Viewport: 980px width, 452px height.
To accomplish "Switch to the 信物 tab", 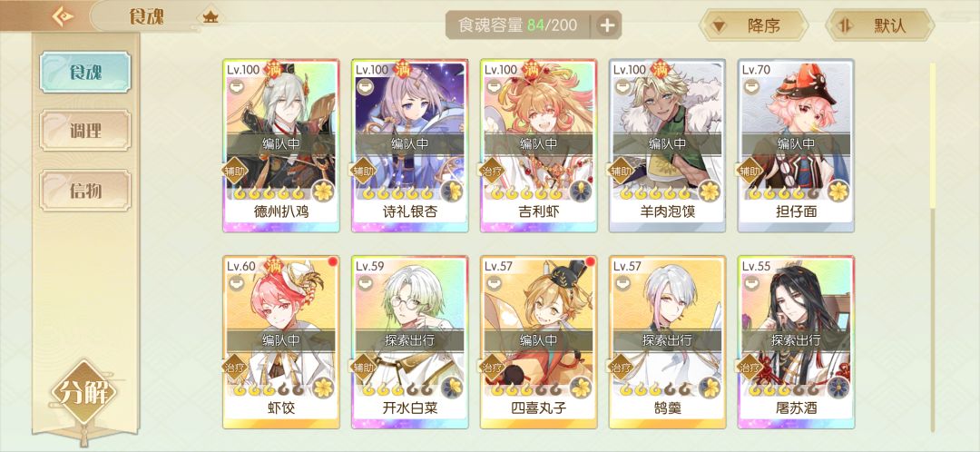I will pos(85,190).
